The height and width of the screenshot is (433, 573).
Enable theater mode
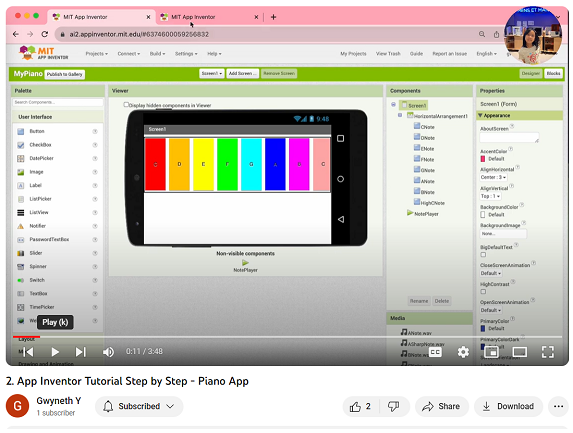click(519, 352)
